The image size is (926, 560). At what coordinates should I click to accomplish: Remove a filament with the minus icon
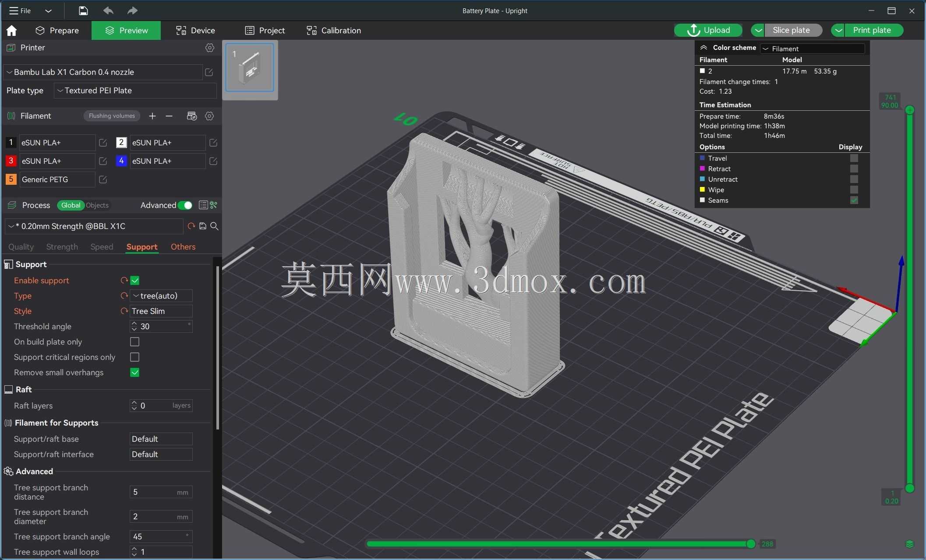click(169, 116)
